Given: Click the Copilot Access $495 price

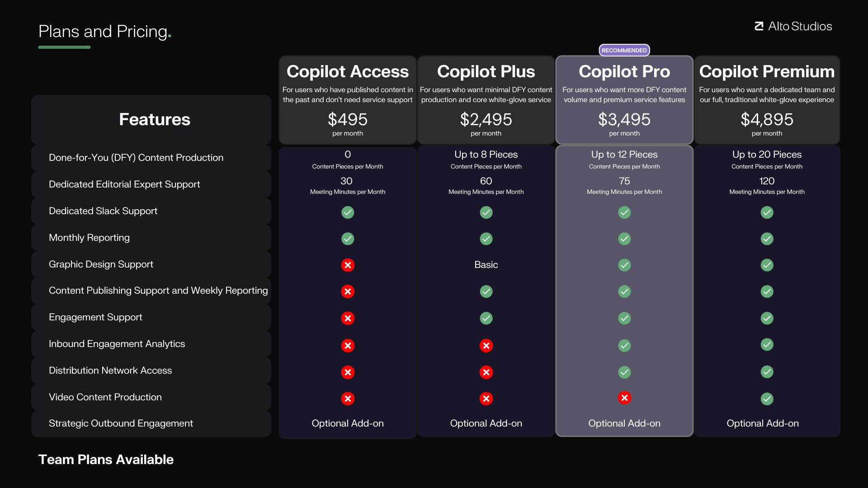Looking at the screenshot, I should (347, 119).
